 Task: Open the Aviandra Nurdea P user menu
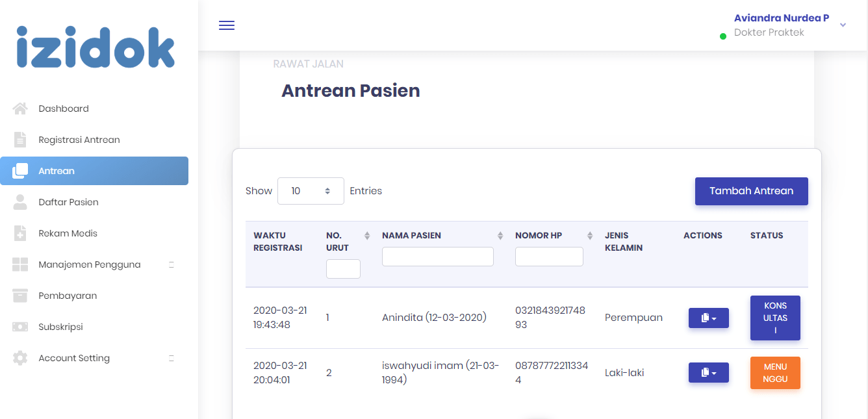click(x=843, y=25)
